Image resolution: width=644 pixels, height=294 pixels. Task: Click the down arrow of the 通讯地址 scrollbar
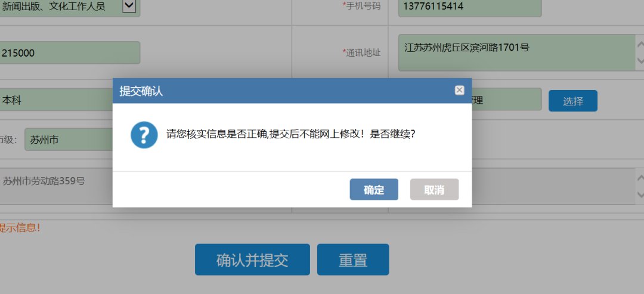tap(640, 61)
